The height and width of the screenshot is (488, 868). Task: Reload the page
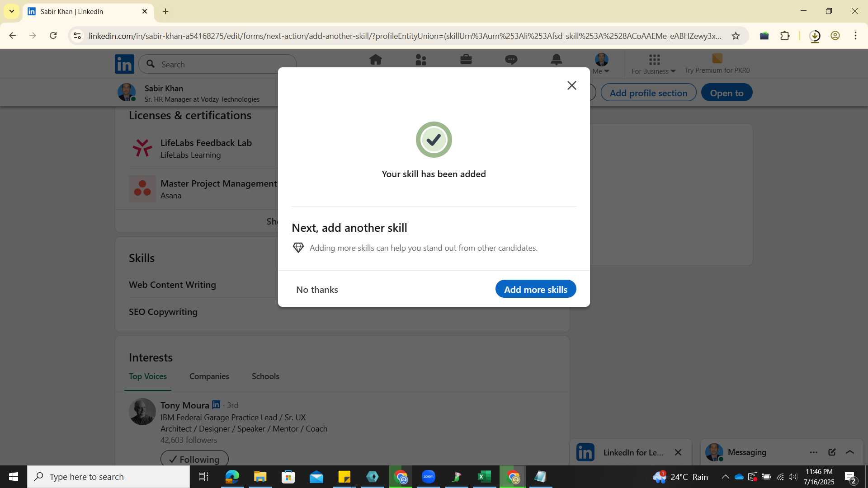[x=53, y=36]
